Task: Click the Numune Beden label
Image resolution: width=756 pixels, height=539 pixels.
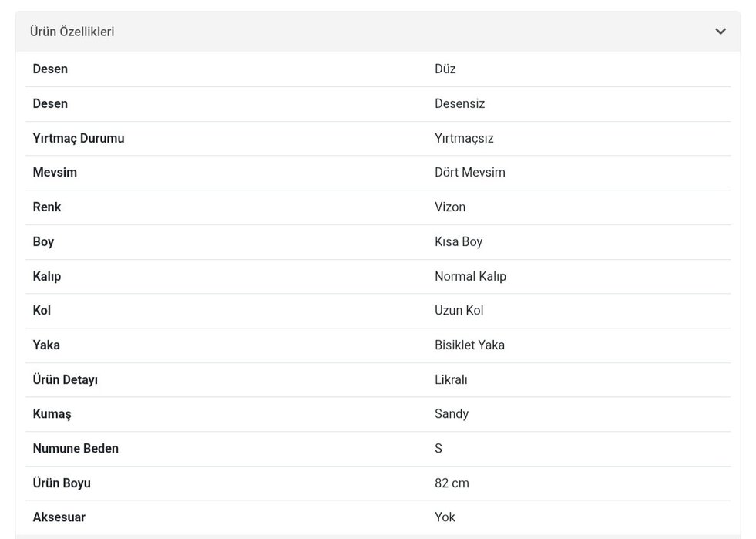Action: click(x=76, y=448)
